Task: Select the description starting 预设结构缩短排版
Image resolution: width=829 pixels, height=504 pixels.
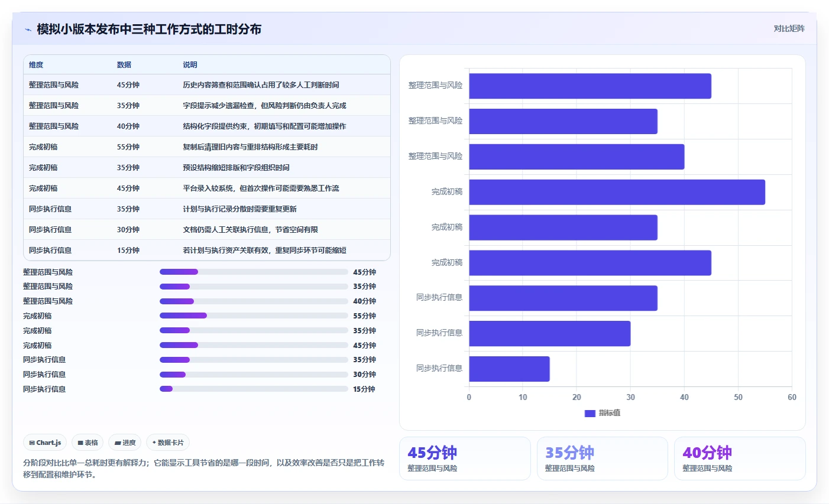Action: [236, 168]
